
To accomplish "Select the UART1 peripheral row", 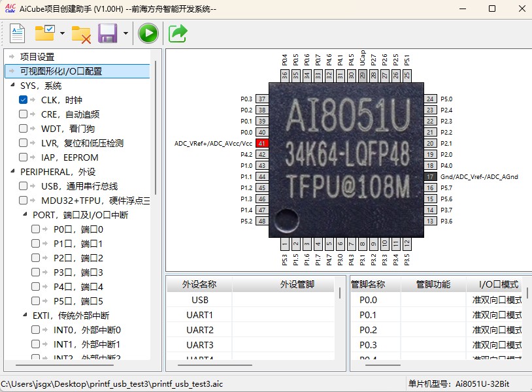I will 251,315.
